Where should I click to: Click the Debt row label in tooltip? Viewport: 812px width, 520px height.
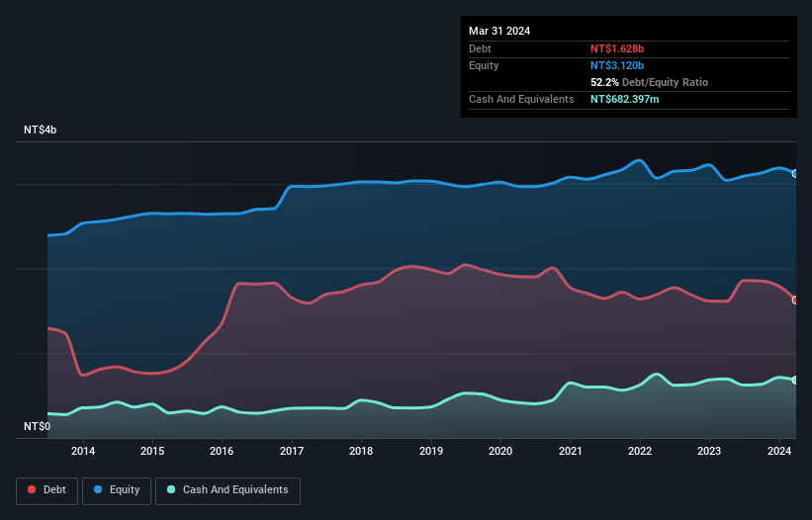(480, 48)
